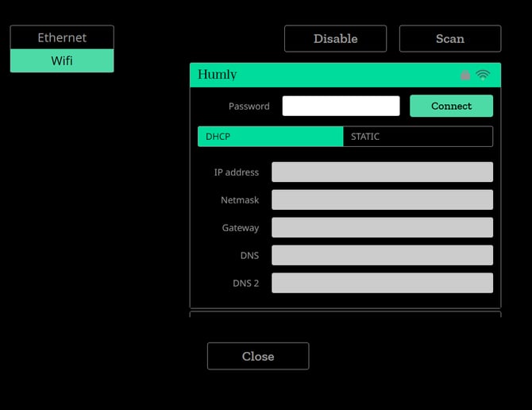
Task: Click the wifi signal icon for Humly
Action: 483,75
